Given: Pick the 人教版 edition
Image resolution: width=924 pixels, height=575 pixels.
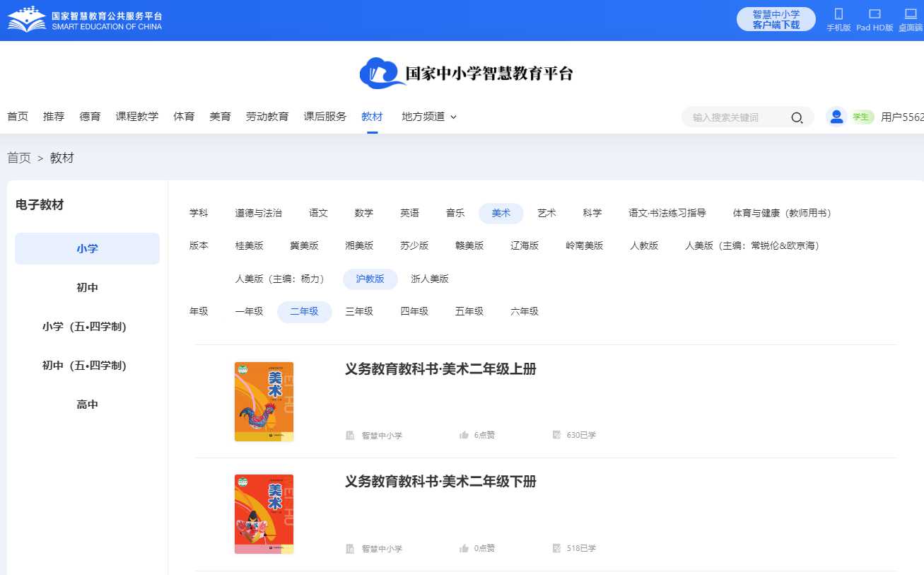Looking at the screenshot, I should (x=644, y=246).
